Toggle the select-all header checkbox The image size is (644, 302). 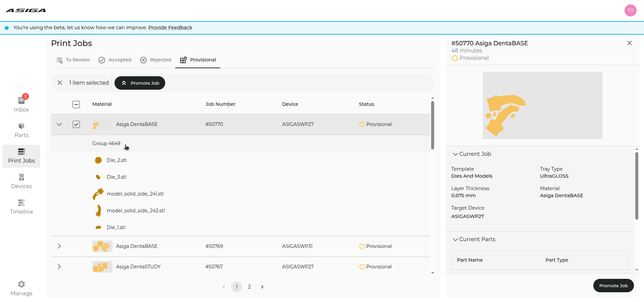[76, 104]
